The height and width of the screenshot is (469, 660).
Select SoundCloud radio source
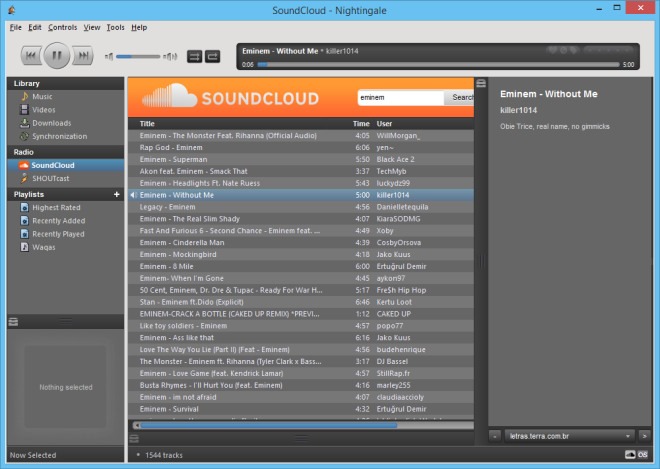click(x=66, y=165)
